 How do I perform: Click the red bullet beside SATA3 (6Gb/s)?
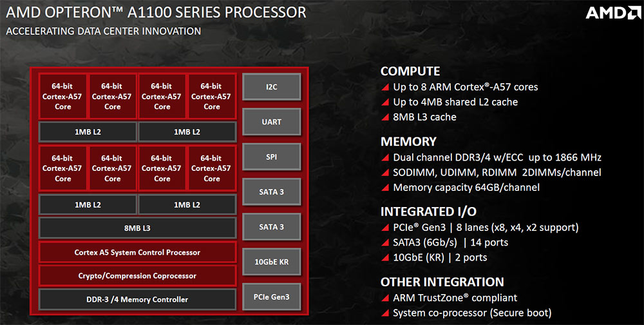coord(385,242)
